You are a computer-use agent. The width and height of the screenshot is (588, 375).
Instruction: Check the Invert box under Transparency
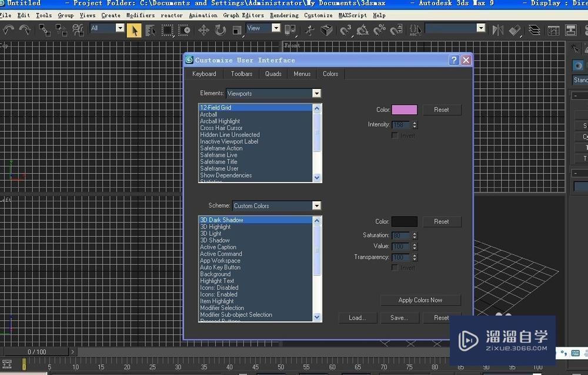click(x=395, y=267)
